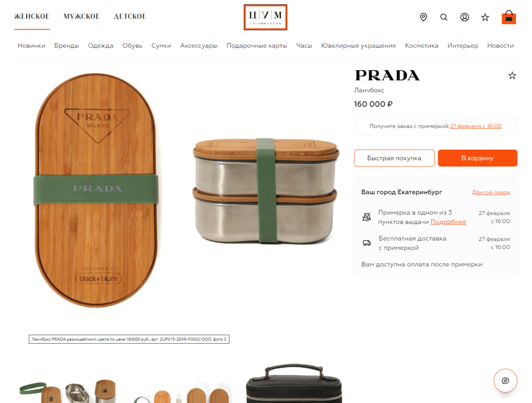
Task: Open the Сумки menu category
Action: click(161, 45)
